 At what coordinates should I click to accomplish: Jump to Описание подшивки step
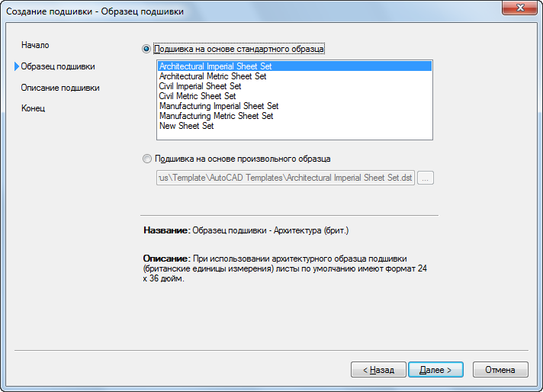[60, 88]
